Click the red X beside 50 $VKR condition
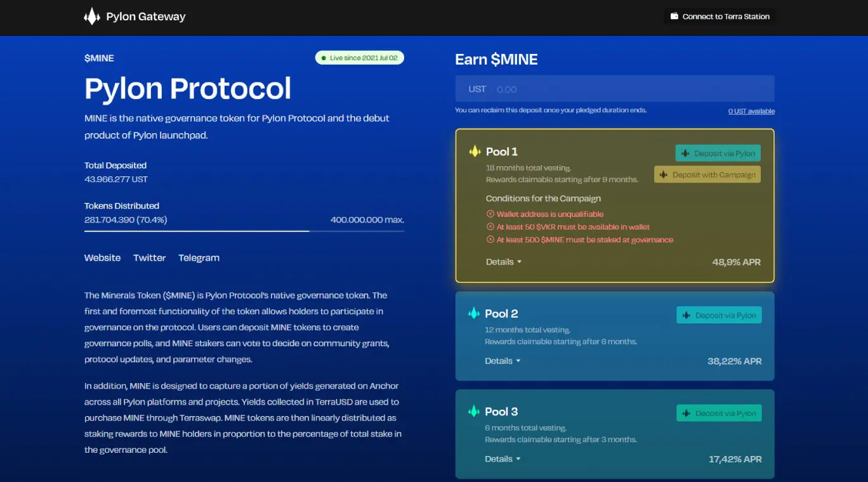 [x=490, y=227]
